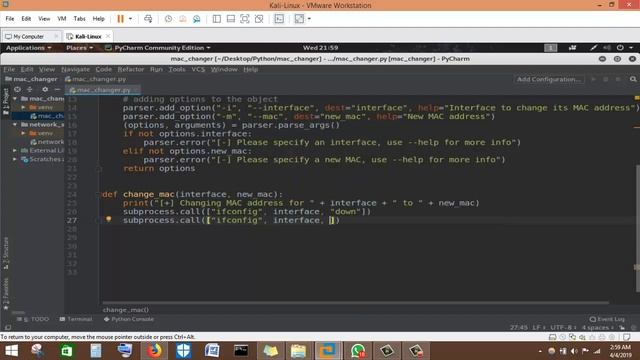The width and height of the screenshot is (640, 360).
Task: Hide the Project tool window
Action: pos(57,89)
